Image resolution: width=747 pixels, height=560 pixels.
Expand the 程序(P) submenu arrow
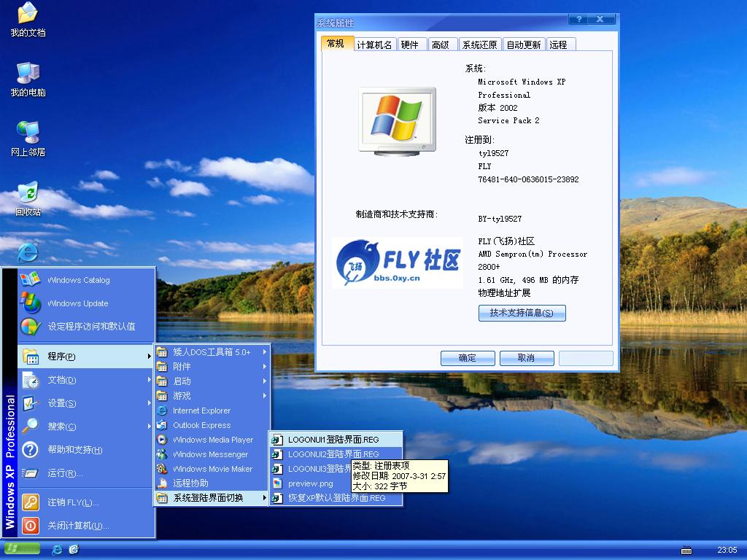[149, 356]
